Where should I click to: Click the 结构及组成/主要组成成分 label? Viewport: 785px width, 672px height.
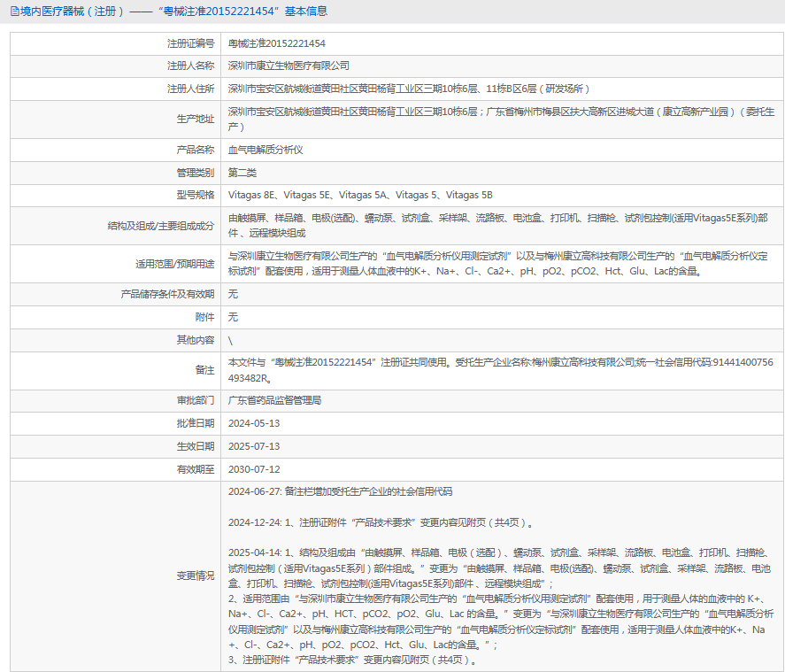click(x=161, y=226)
